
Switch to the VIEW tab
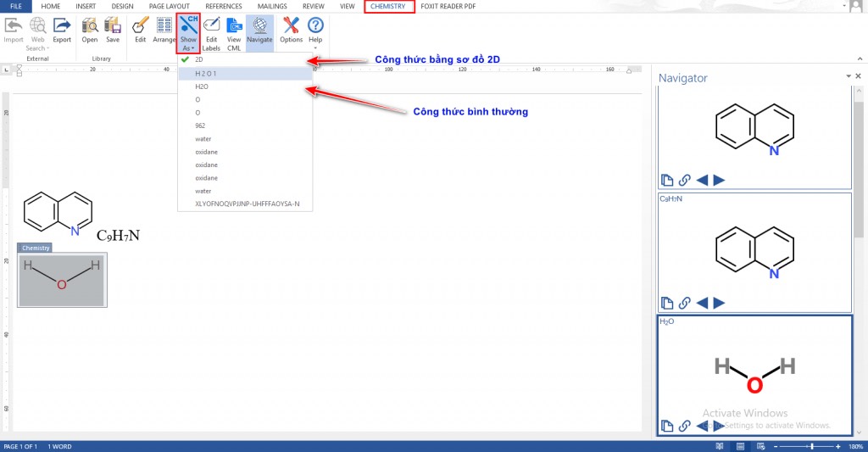point(347,6)
